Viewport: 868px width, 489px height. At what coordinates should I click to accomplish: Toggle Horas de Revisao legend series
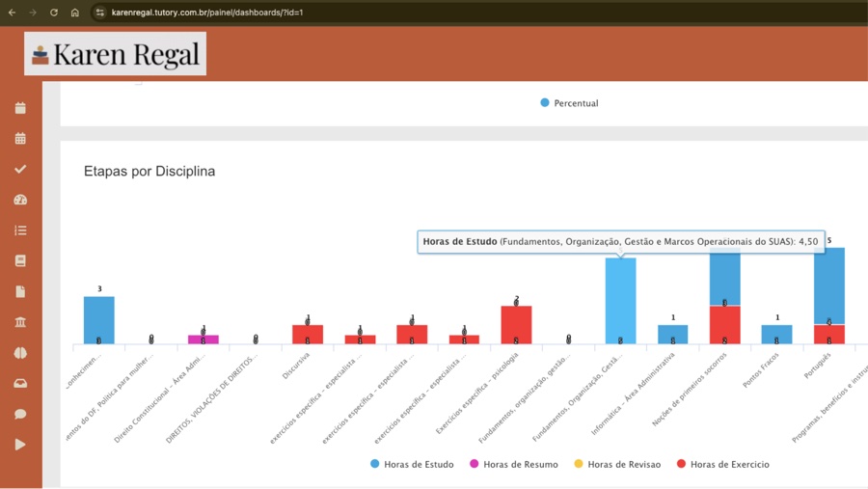(617, 464)
